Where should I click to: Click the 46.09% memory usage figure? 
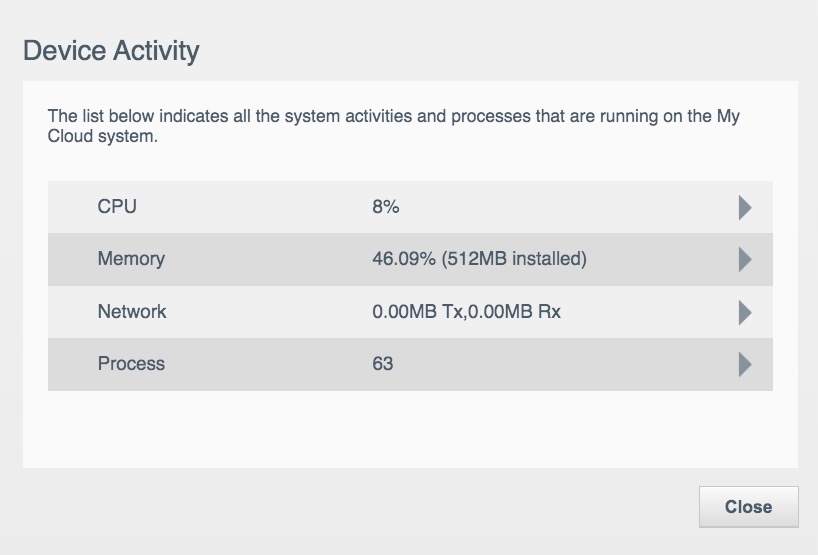coord(403,259)
